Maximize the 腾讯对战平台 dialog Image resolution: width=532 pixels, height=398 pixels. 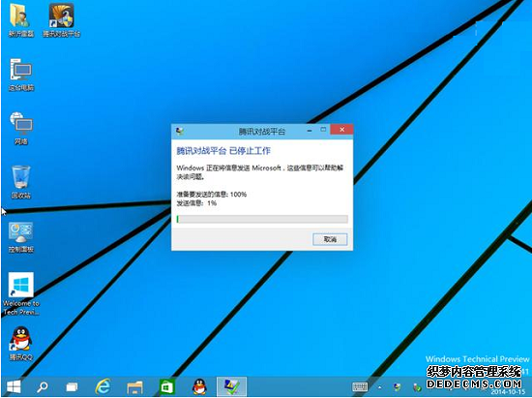(x=323, y=130)
